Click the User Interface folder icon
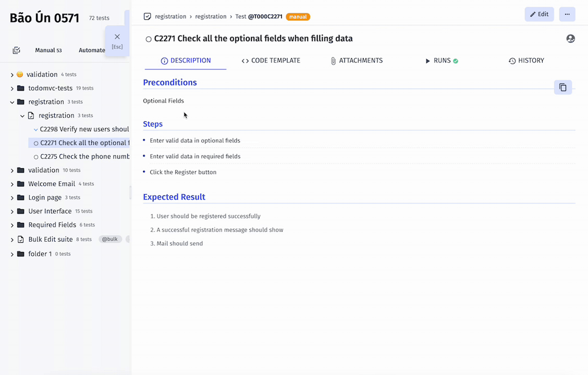The image size is (588, 375). point(21,211)
